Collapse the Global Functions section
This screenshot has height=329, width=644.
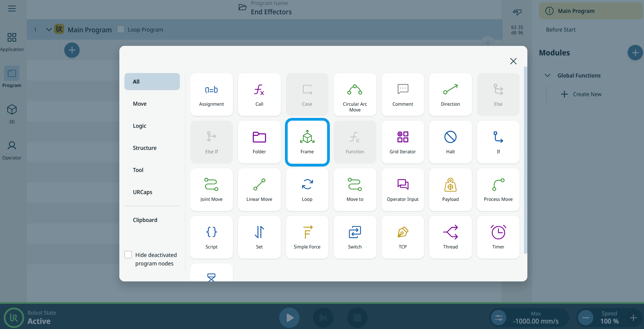(x=547, y=75)
